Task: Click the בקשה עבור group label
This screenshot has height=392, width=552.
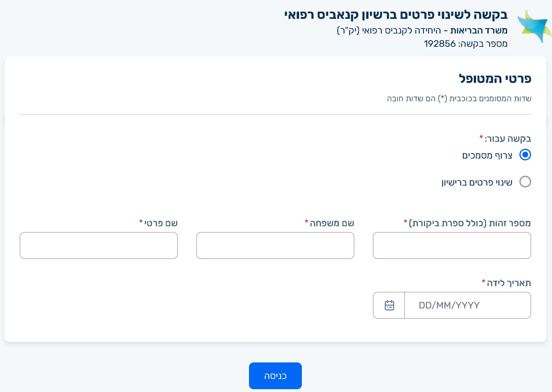Action: point(507,139)
